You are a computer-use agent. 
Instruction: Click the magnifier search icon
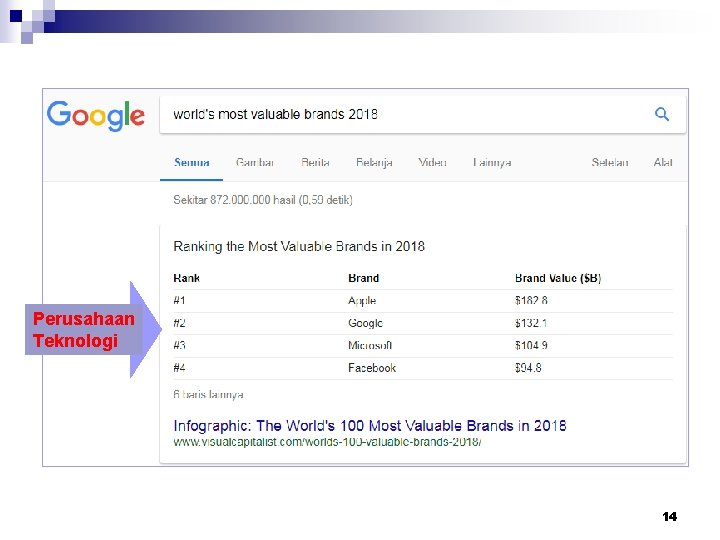point(662,114)
